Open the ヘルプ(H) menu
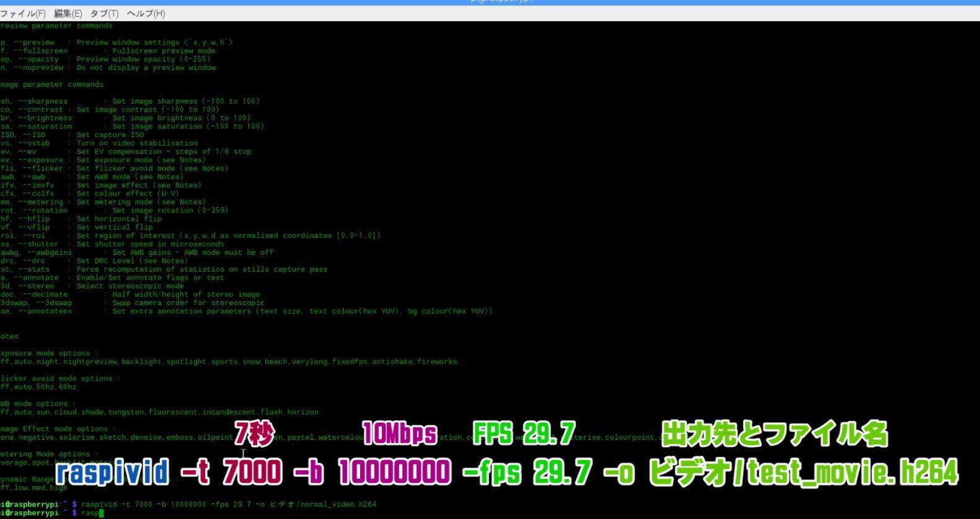Viewport: 980px width, 519px height. 146,14
